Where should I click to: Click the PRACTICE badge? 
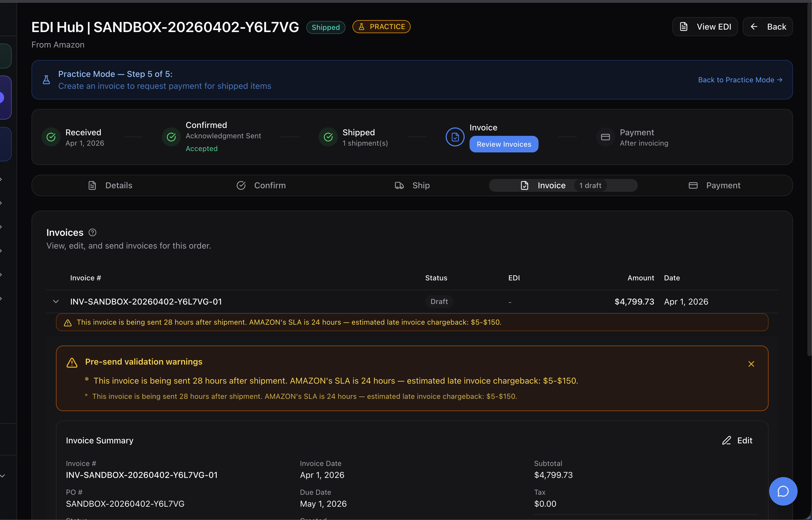pyautogui.click(x=381, y=27)
